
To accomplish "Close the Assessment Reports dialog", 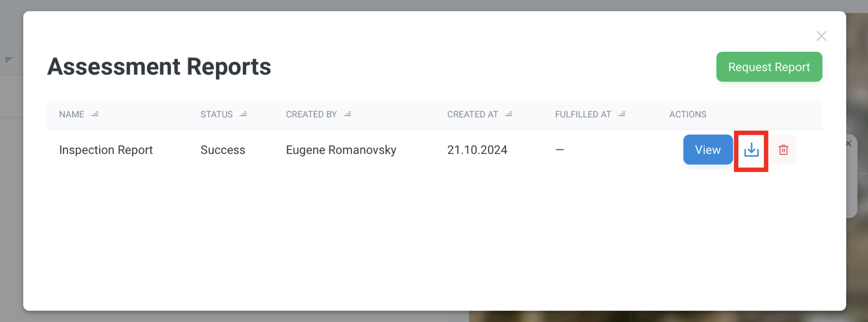I will point(821,36).
